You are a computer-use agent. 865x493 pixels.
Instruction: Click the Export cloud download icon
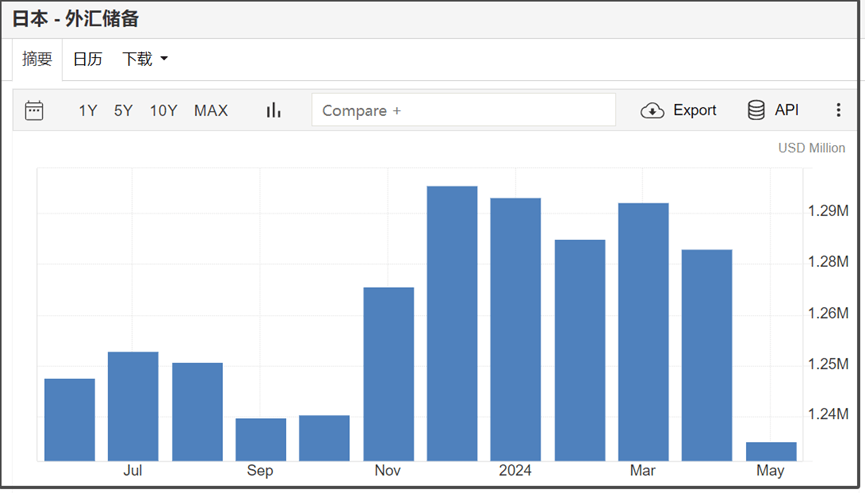(652, 110)
